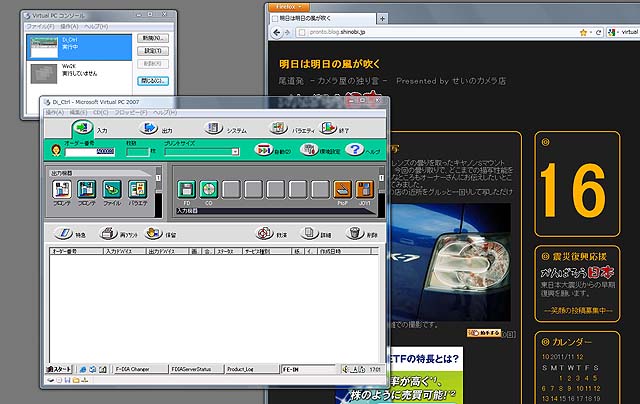The image size is (640, 404).
Task: Click the Firefox address bar
Action: (437, 32)
